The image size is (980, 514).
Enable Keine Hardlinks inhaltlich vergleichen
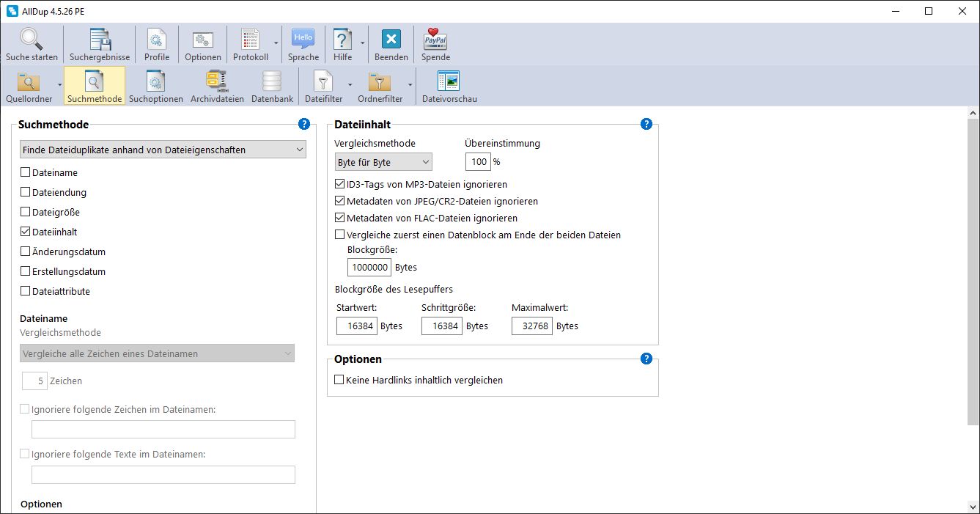pos(339,380)
